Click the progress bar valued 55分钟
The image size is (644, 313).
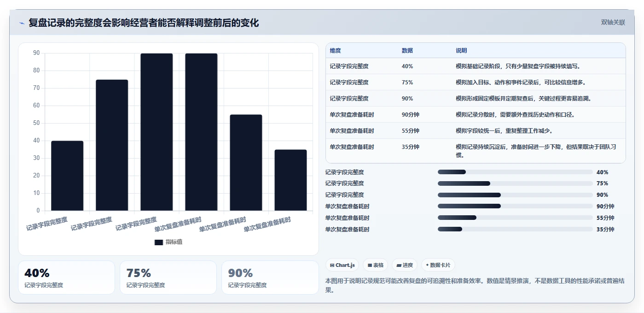pos(515,218)
